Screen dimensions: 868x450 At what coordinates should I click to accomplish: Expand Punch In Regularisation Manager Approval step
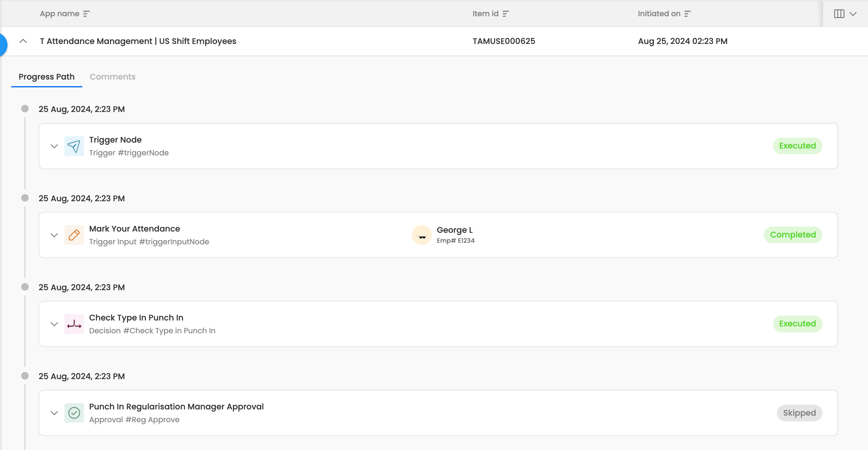tap(54, 413)
